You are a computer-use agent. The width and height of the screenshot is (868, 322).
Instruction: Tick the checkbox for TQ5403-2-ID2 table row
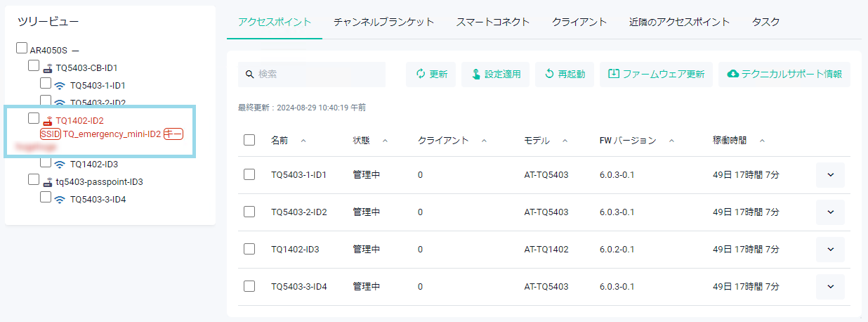[249, 212]
